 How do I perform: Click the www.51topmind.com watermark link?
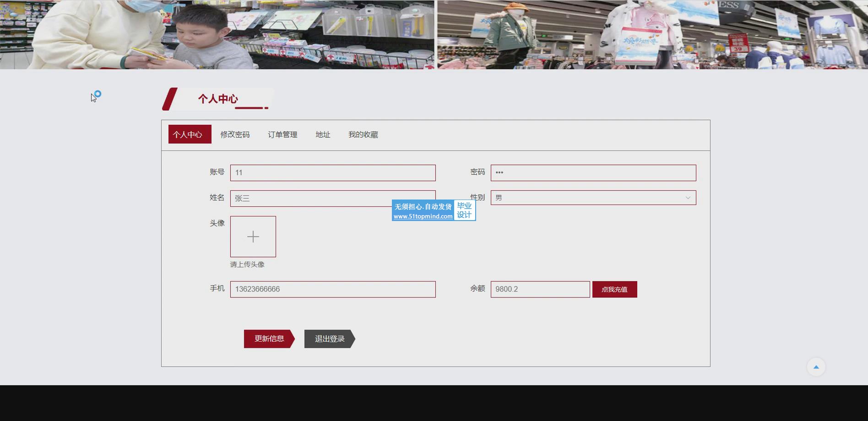[x=423, y=216]
